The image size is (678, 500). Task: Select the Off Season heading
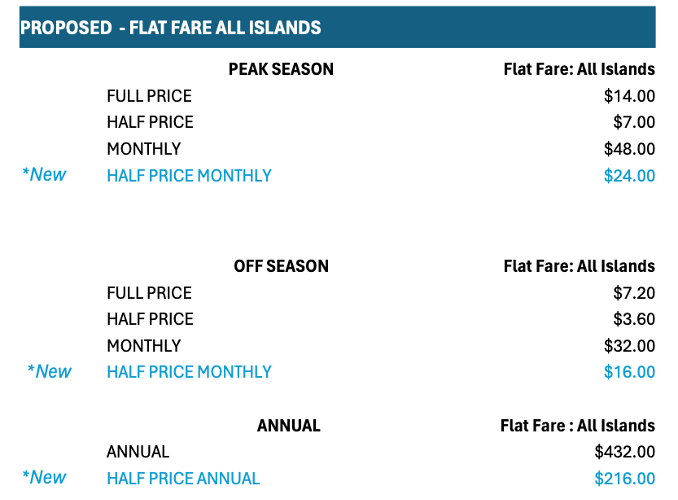point(281,266)
